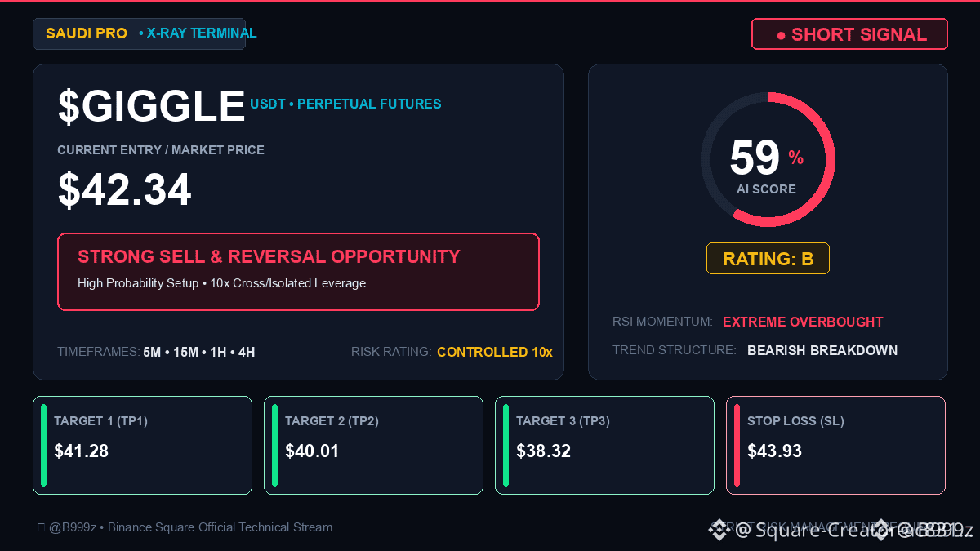Click the $40.01 target price

[312, 451]
